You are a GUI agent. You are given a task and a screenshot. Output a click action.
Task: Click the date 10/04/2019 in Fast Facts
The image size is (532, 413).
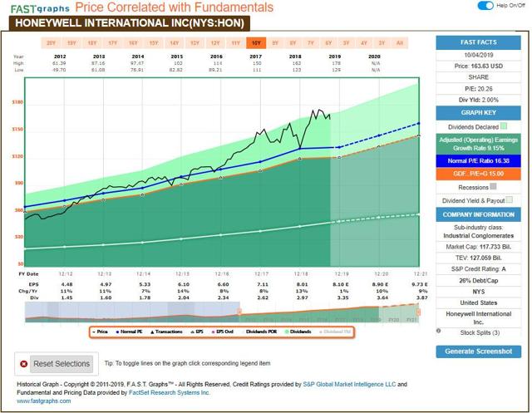[x=479, y=55]
